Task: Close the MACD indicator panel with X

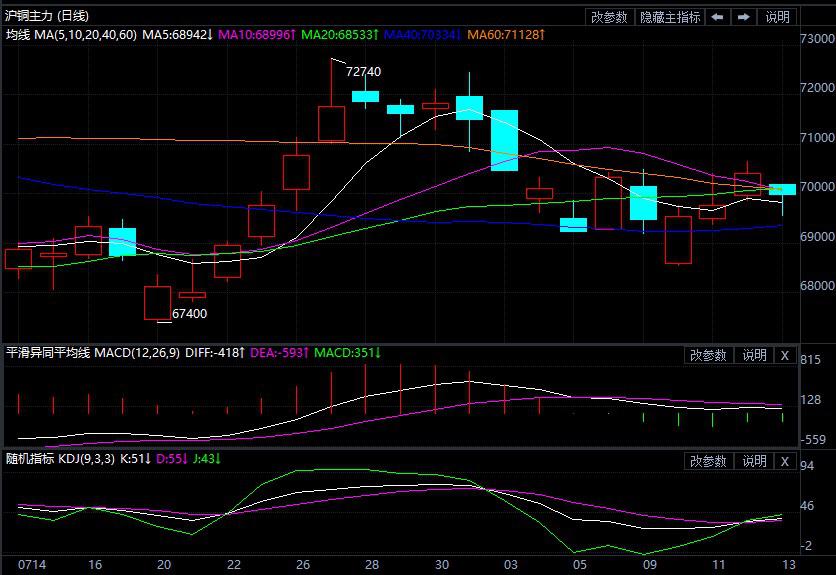Action: (784, 355)
